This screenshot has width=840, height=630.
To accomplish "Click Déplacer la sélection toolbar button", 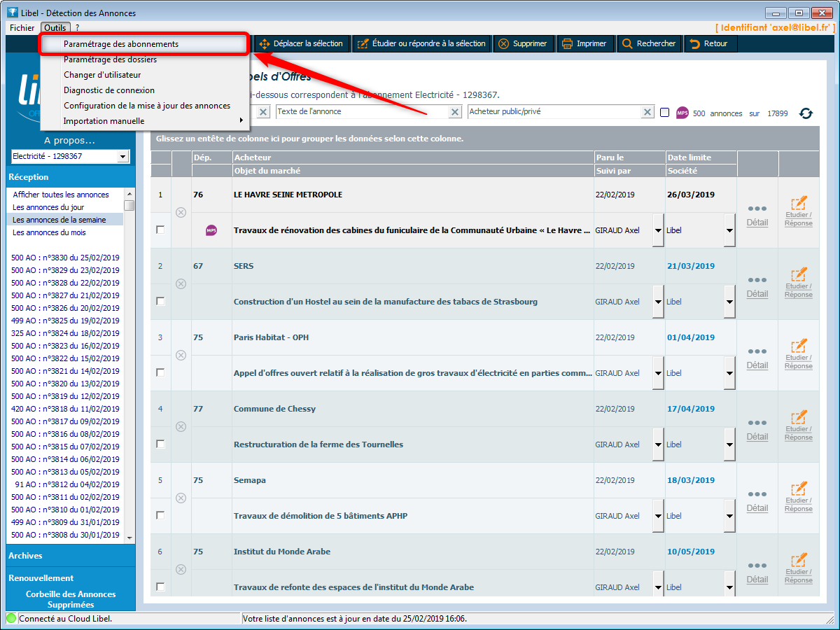I will coord(301,43).
